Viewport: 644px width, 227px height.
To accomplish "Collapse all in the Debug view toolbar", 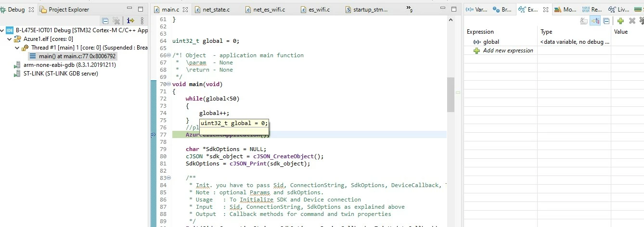I will point(105,21).
